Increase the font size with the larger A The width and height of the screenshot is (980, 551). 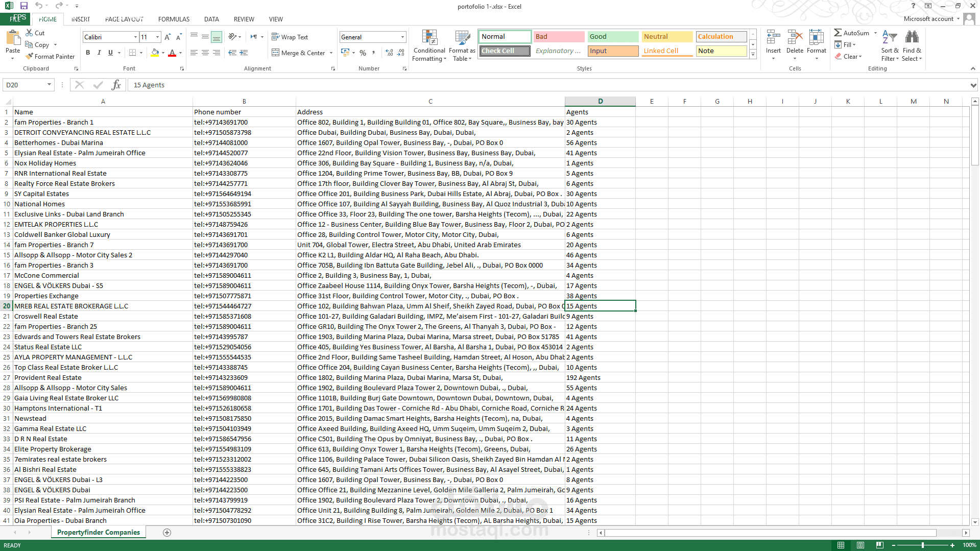click(168, 37)
